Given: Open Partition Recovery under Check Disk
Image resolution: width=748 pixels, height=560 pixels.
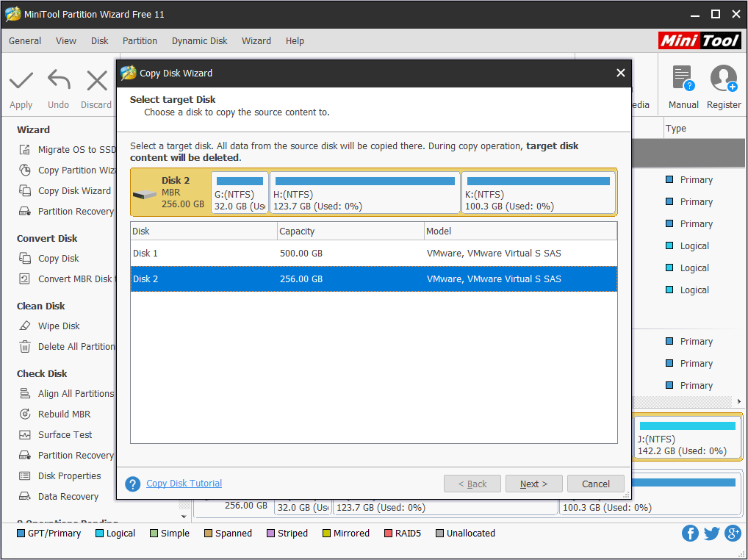Looking at the screenshot, I should click(66, 456).
